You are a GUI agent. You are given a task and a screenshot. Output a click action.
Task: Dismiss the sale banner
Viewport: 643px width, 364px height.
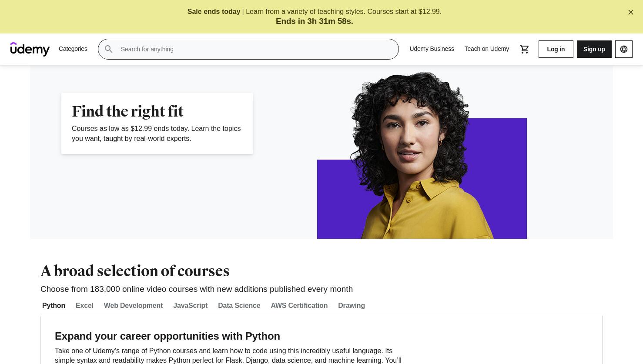[631, 12]
